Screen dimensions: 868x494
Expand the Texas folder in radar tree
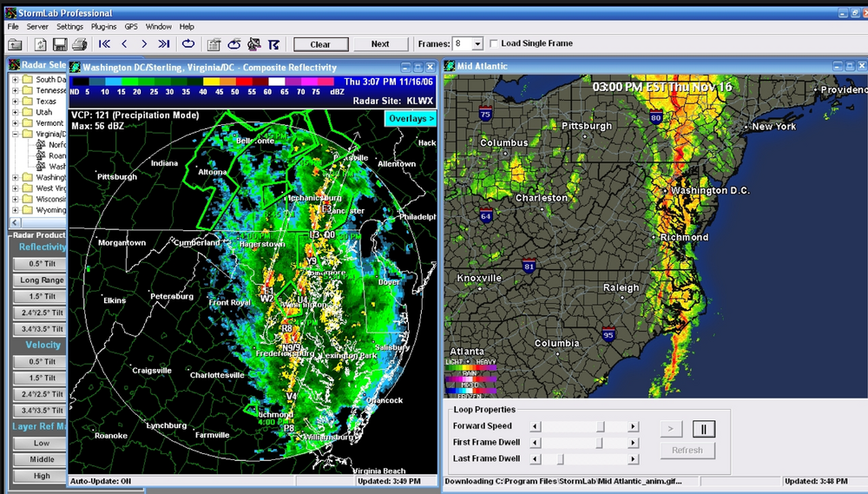point(16,102)
